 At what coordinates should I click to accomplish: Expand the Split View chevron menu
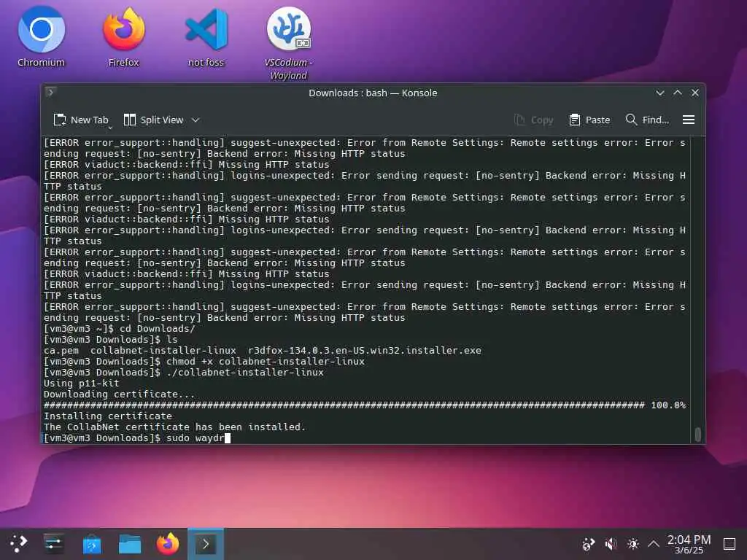click(x=196, y=120)
